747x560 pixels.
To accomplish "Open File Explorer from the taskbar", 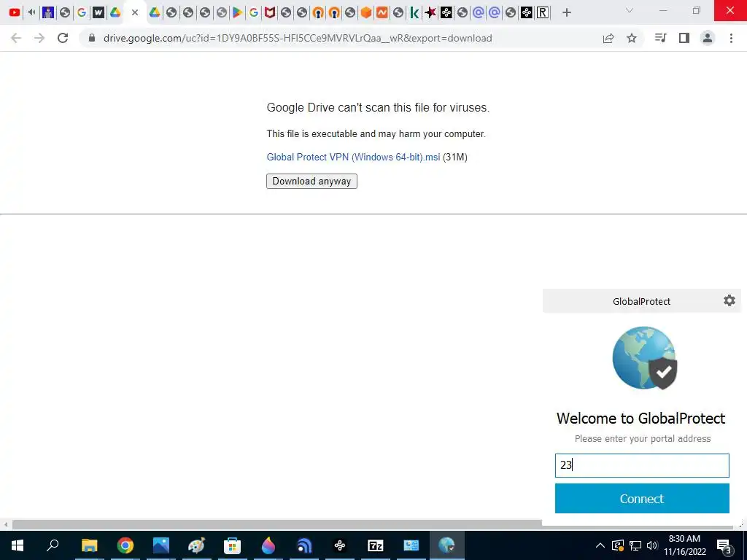I will [x=89, y=545].
